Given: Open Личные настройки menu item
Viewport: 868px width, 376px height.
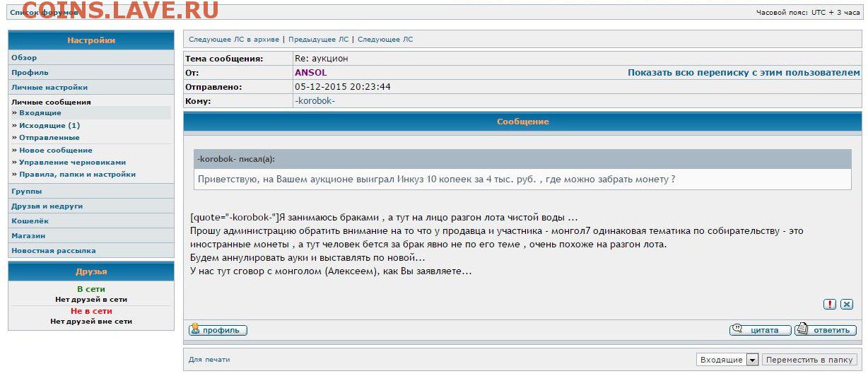Looking at the screenshot, I should click(49, 88).
